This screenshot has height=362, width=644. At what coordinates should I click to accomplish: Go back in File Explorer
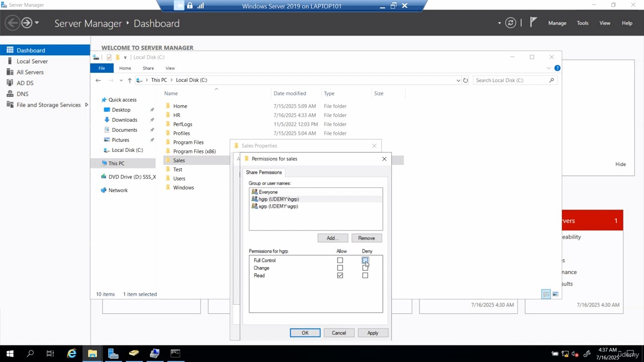coord(98,80)
